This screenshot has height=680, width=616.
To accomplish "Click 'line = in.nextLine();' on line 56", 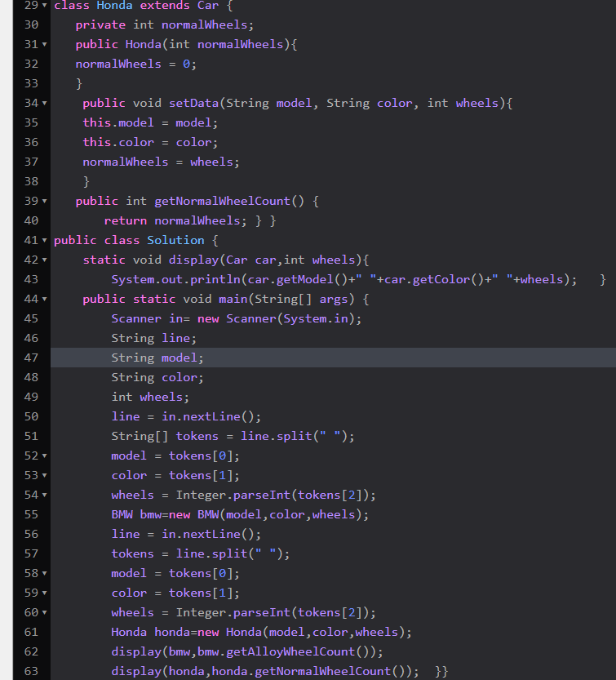I will click(x=186, y=534).
